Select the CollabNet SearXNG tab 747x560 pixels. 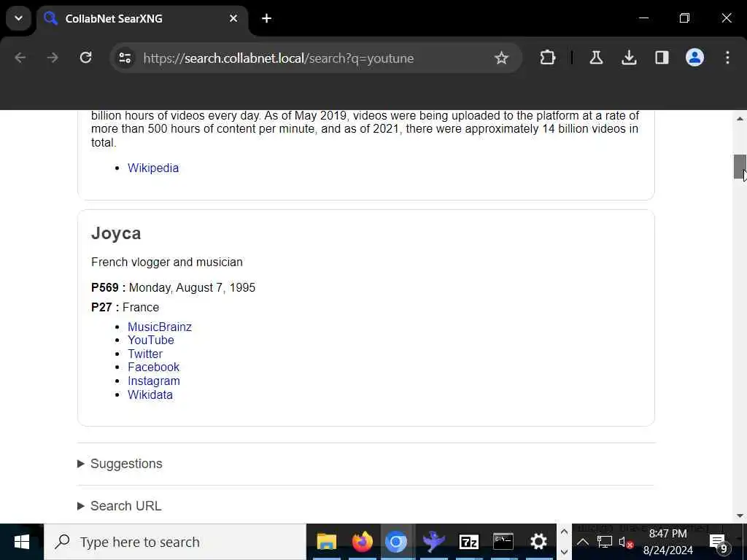(142, 19)
